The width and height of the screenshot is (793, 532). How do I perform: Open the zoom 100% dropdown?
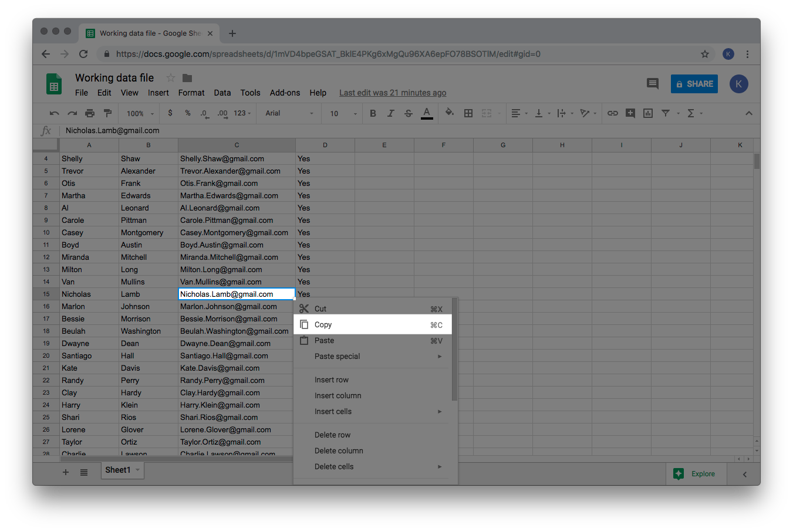140,114
